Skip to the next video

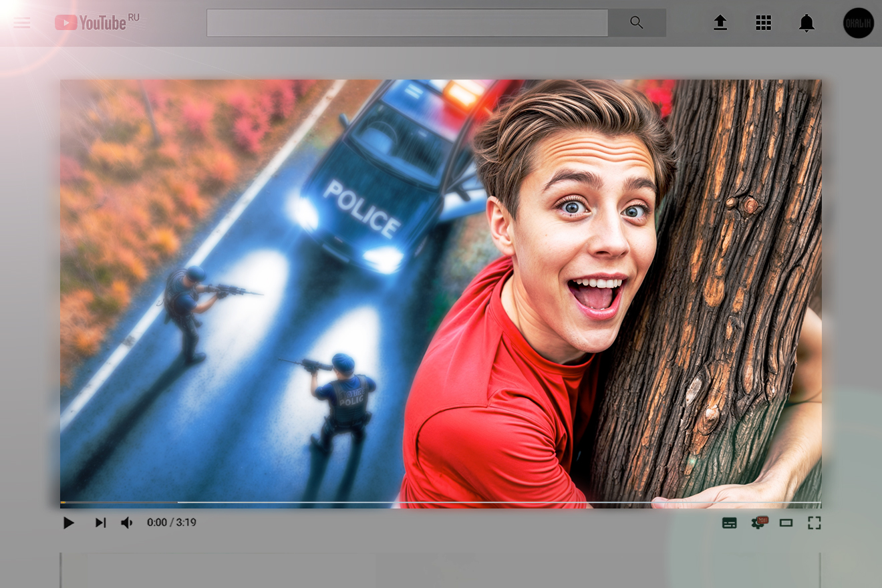point(100,523)
